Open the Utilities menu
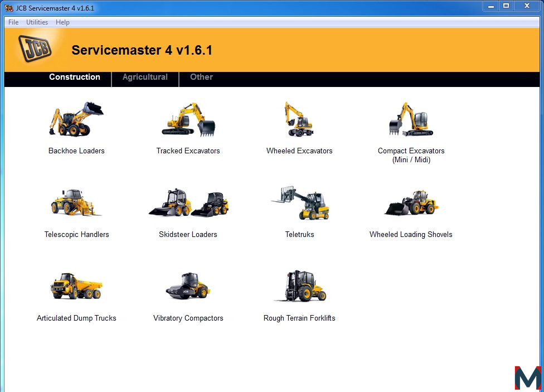 [37, 22]
